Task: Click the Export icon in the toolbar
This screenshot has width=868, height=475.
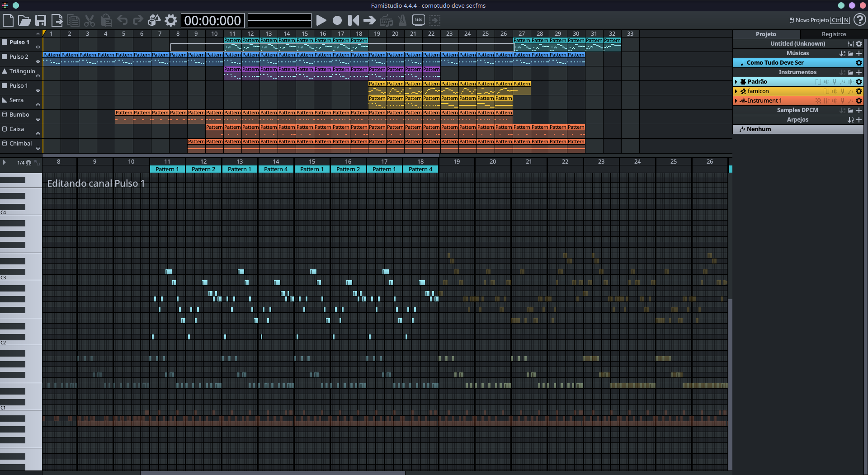Action: (57, 20)
